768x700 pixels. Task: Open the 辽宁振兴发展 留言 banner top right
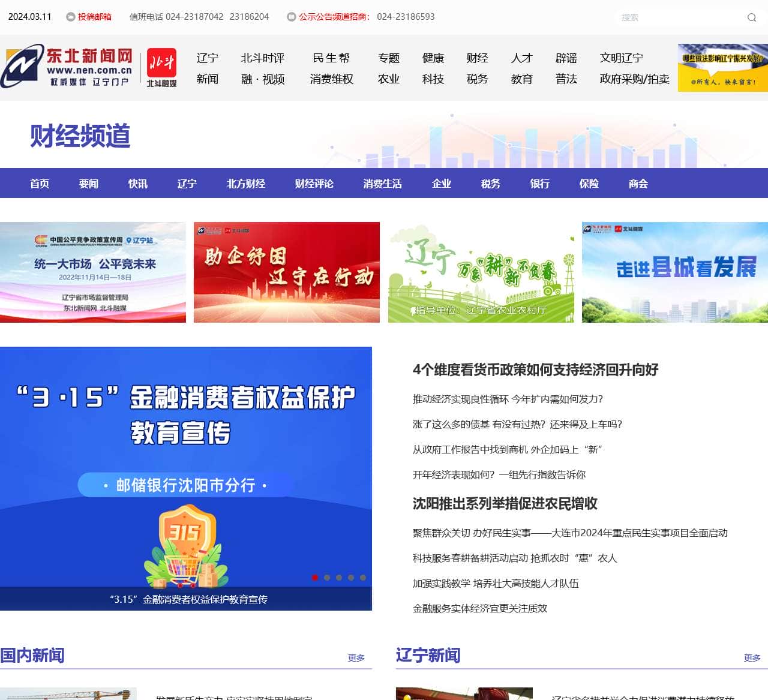pos(722,67)
